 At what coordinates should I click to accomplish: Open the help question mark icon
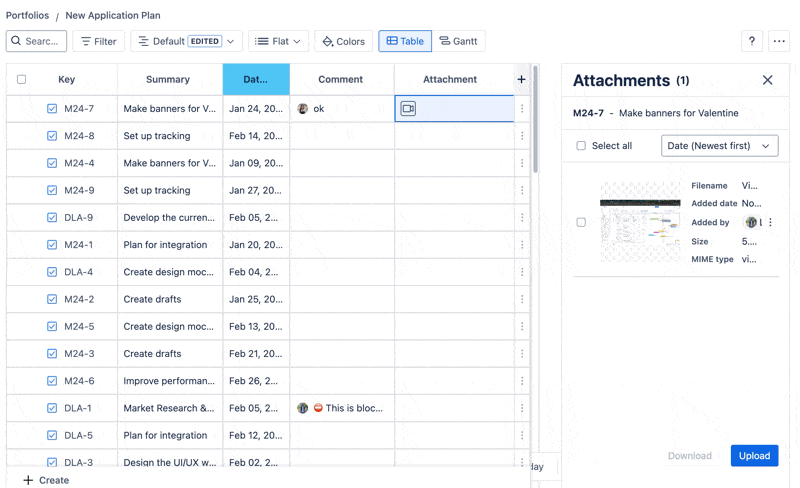click(x=752, y=41)
